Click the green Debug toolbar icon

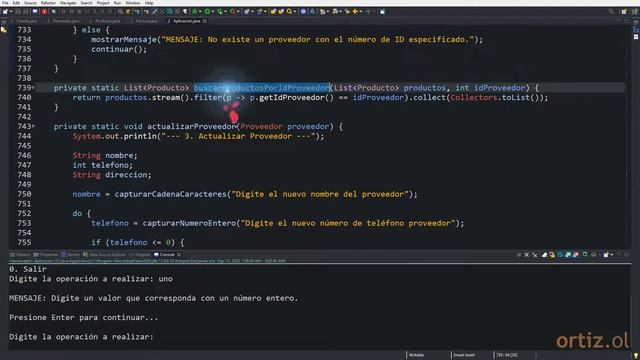click(195, 11)
